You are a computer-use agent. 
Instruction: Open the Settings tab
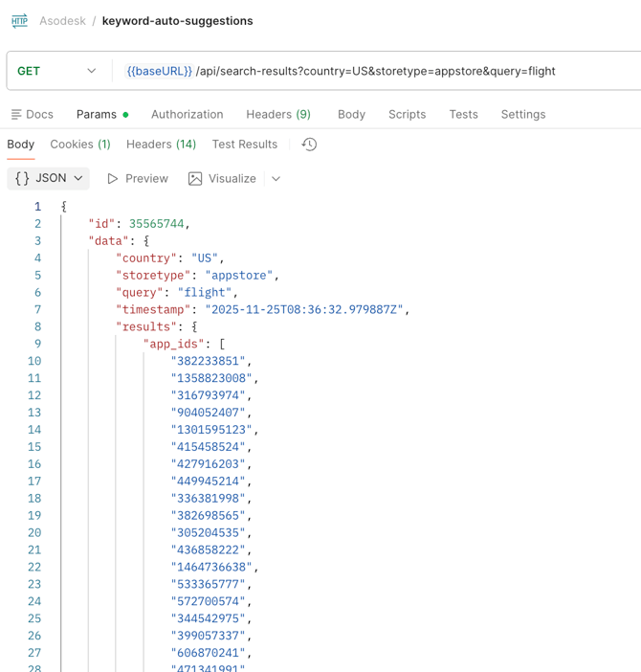point(522,114)
